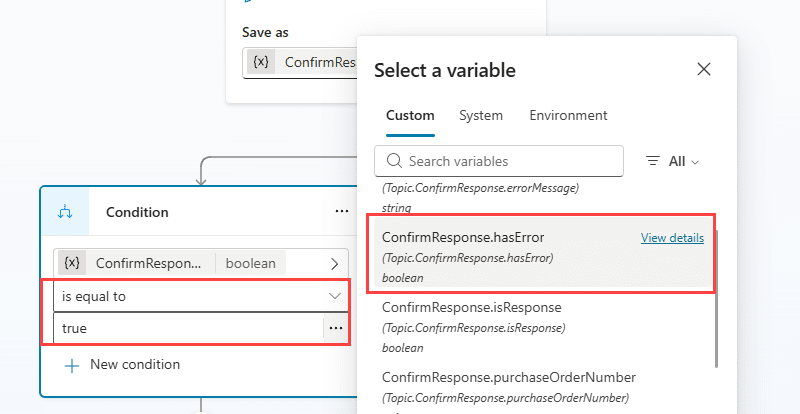Open View details link for hasError
The height and width of the screenshot is (414, 800).
point(672,238)
